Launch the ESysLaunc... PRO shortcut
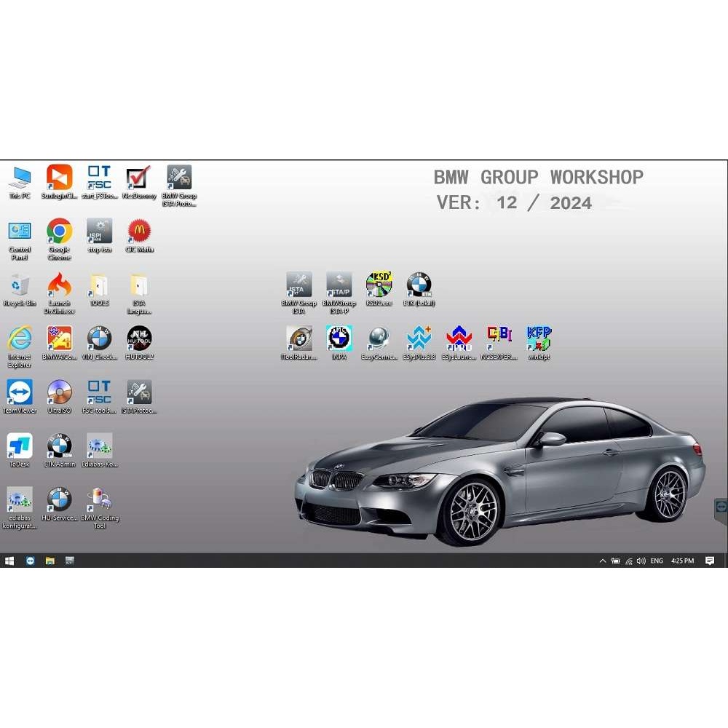 [459, 343]
